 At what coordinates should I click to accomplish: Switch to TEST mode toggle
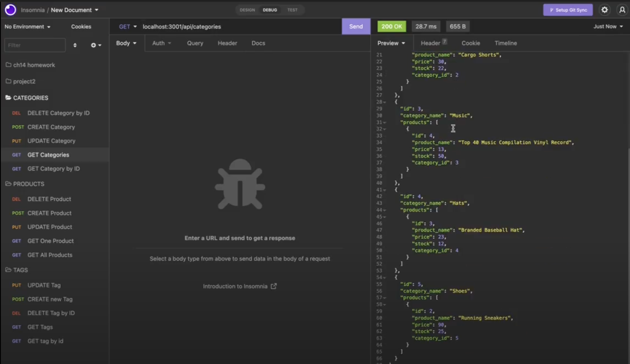click(x=292, y=10)
